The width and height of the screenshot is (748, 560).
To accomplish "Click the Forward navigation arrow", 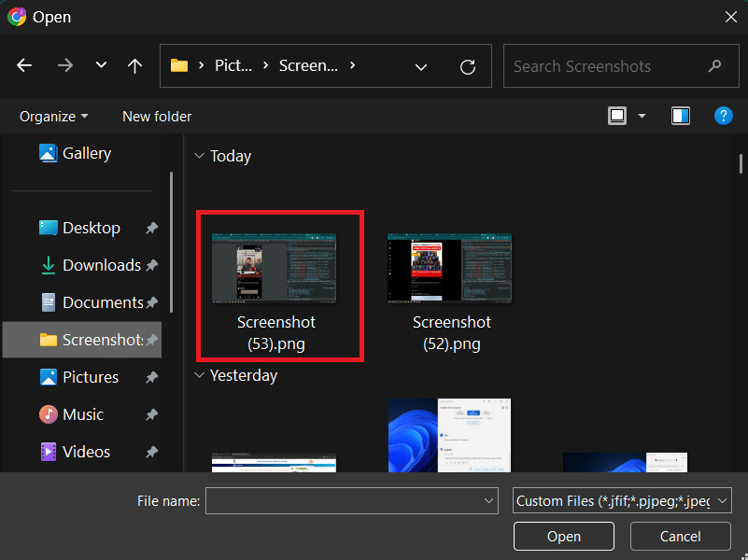I will point(65,65).
